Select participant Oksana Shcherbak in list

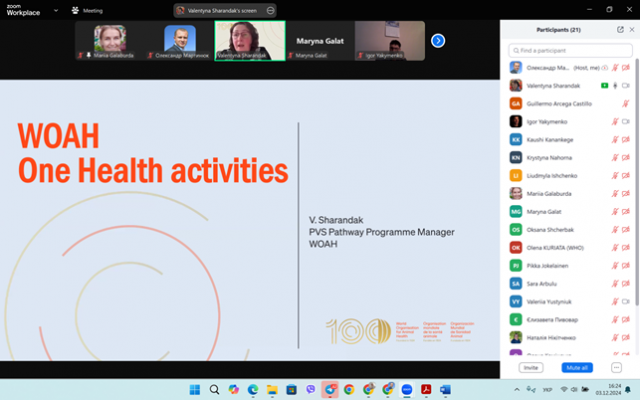coord(570,229)
